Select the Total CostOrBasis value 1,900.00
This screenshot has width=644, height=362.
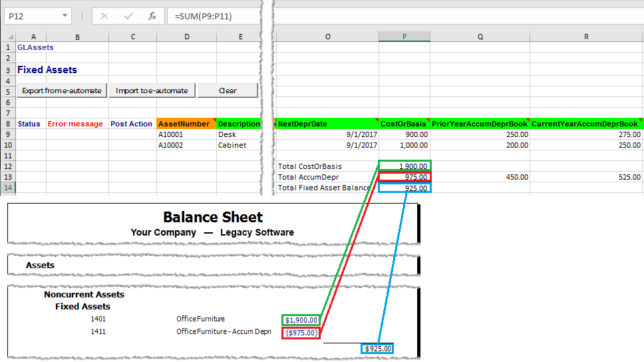(404, 166)
